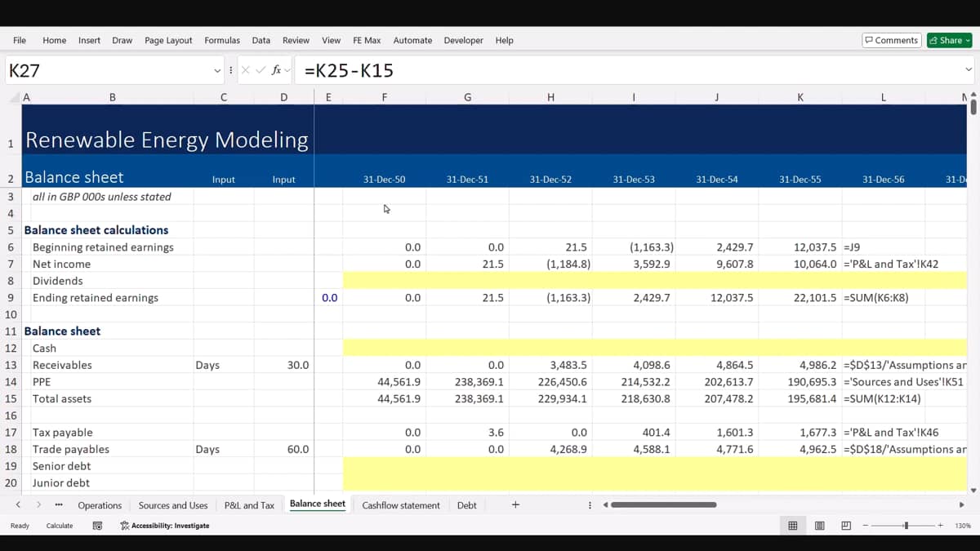The height and width of the screenshot is (551, 980).
Task: Click the horizontal scrollbar thumb
Action: (663, 505)
